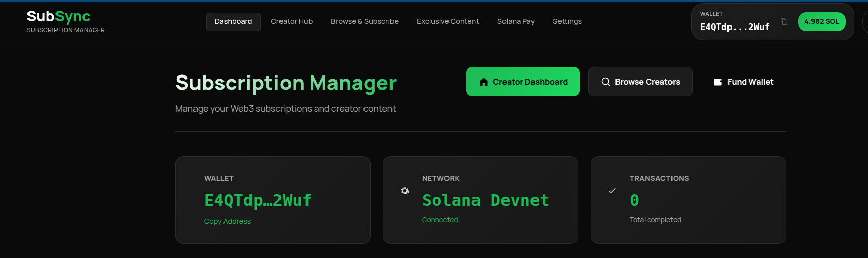Click the SubSync logo
Viewport: 868px width, 258px height.
click(59, 17)
